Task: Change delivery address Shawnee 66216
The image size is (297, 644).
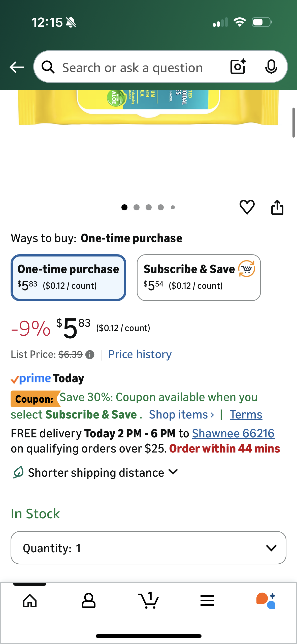Action: click(233, 433)
